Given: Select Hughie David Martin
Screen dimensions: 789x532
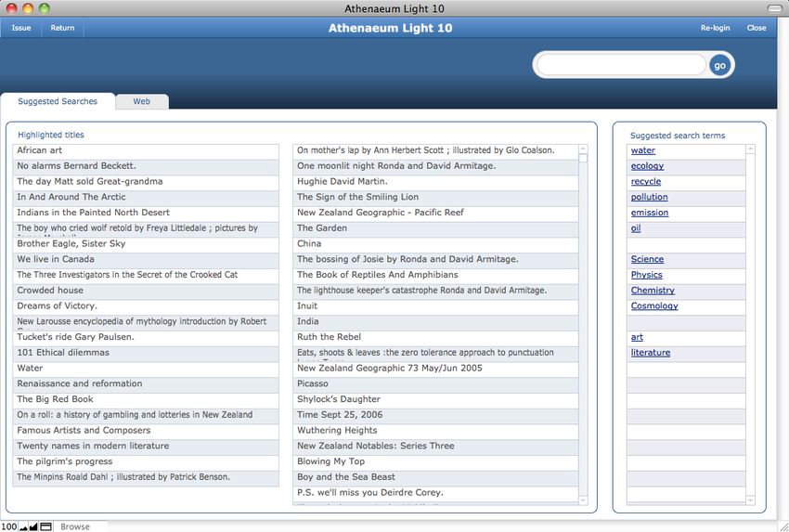Looking at the screenshot, I should click(435, 182).
